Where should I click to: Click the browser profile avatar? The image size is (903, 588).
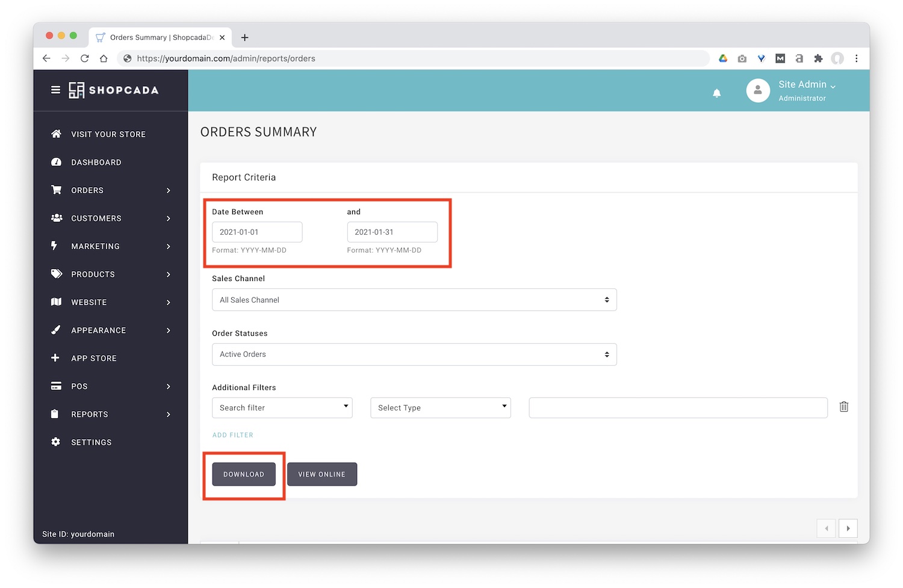(837, 58)
